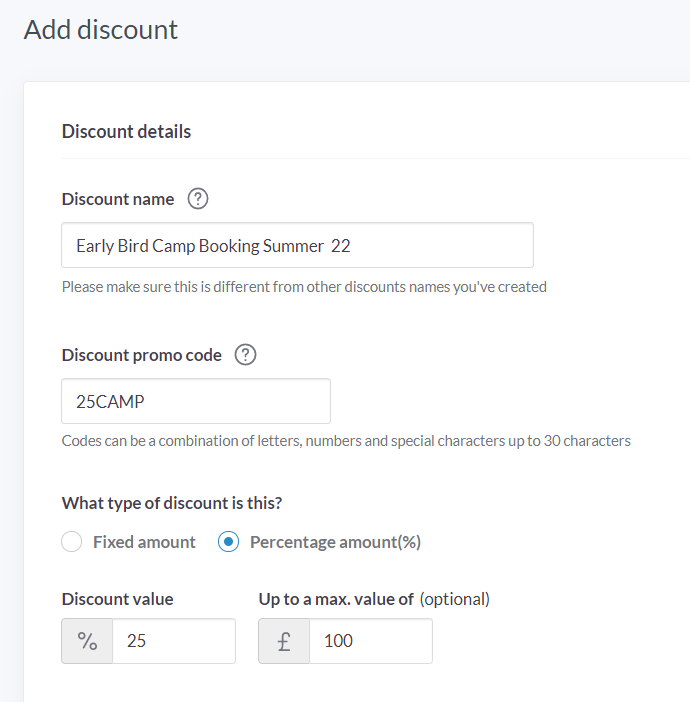Click the Discount value field showing 25
690x702 pixels.
pos(173,641)
